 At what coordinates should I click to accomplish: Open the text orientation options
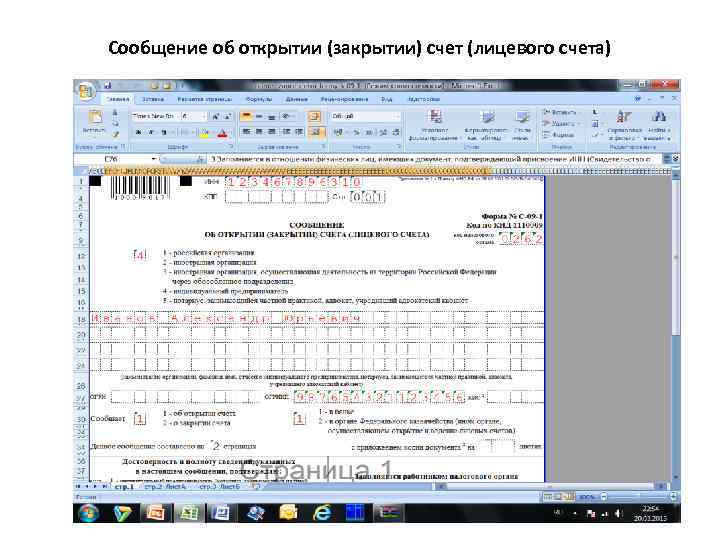click(x=287, y=116)
